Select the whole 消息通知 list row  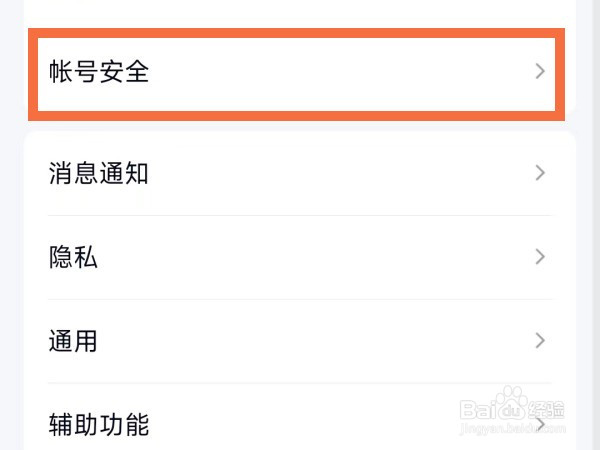(300, 173)
